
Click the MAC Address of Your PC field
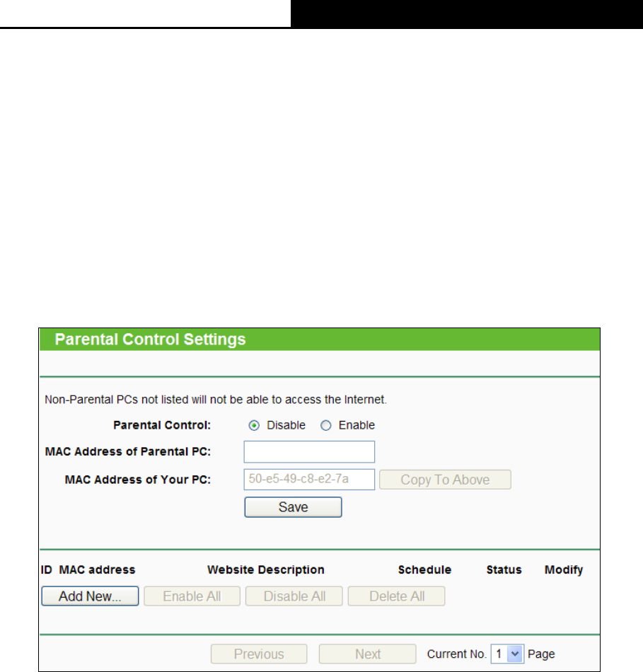309,479
